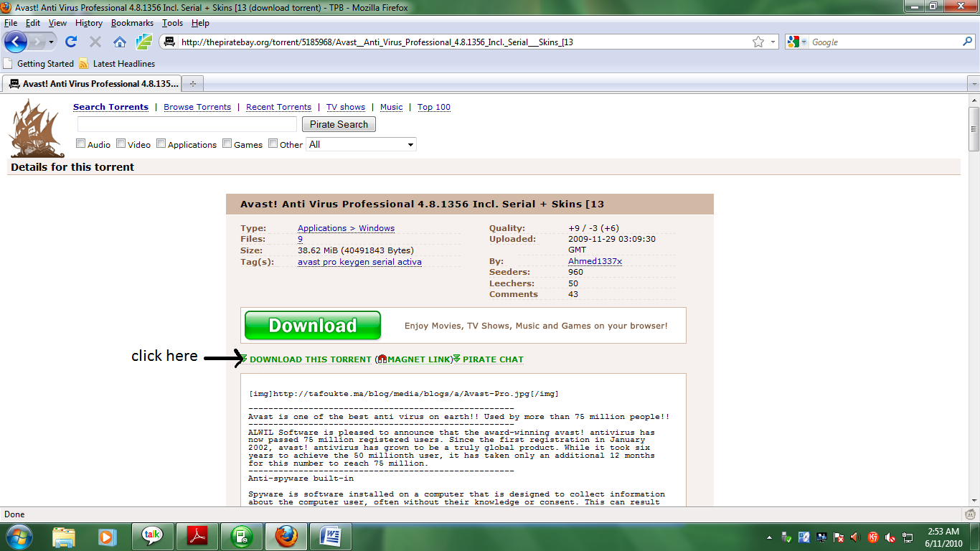
Task: Open the Windows Start menu
Action: coord(19,536)
